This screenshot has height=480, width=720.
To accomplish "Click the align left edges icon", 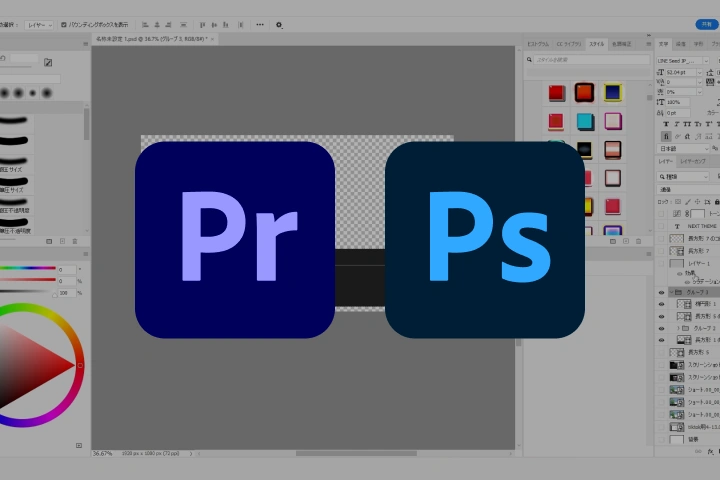I will [x=145, y=25].
